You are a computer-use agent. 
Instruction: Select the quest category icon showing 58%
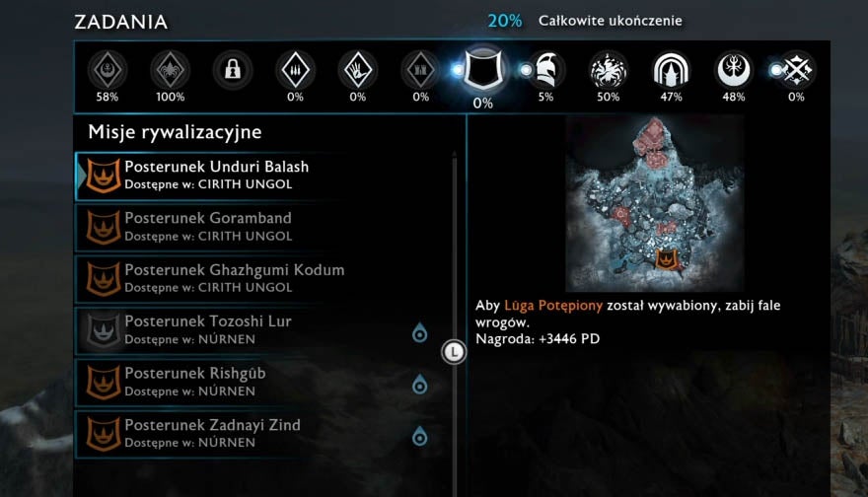pos(108,70)
